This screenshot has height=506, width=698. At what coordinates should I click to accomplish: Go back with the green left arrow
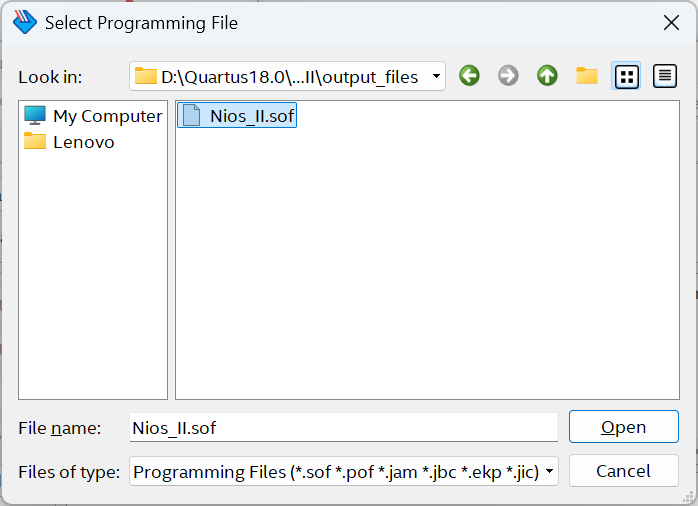(469, 76)
